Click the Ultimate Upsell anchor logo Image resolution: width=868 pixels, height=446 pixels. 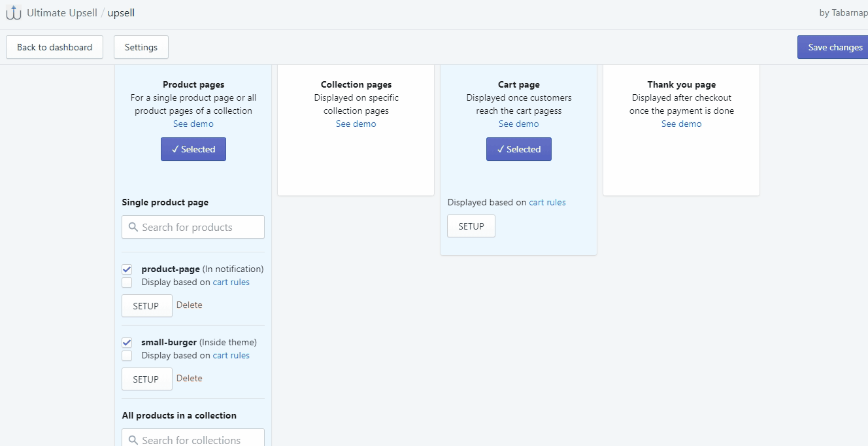(x=13, y=12)
